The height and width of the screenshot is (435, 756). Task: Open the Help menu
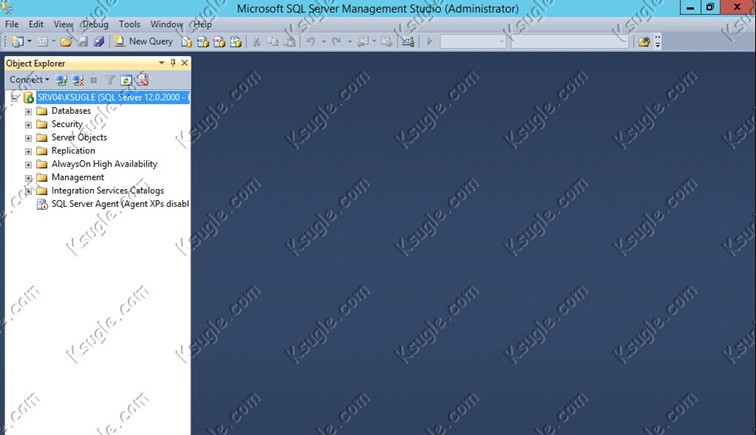pos(203,24)
